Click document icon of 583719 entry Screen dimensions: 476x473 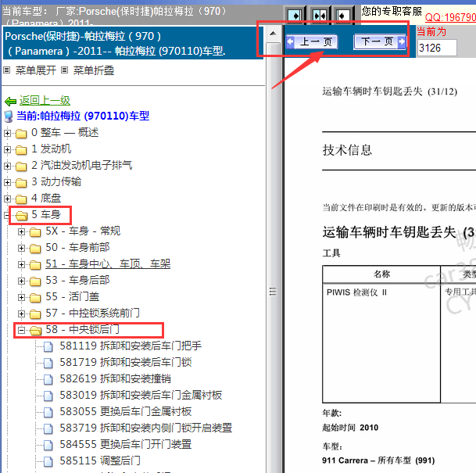click(48, 428)
